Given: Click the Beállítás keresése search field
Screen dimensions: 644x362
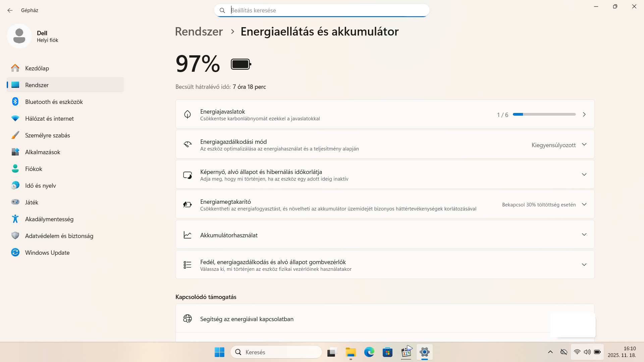Looking at the screenshot, I should pos(321,10).
